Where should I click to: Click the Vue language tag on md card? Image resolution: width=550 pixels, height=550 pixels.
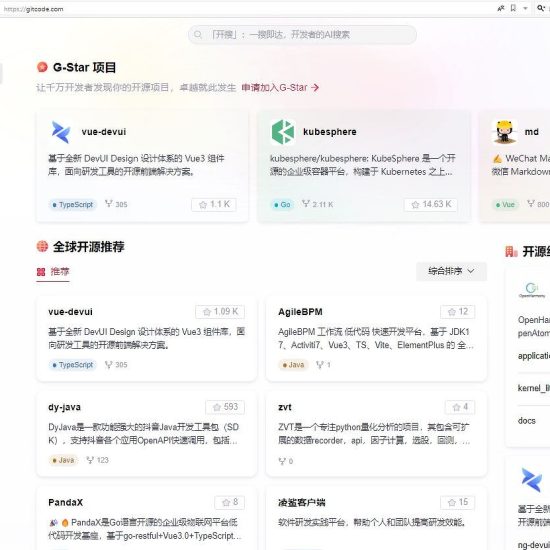coord(505,204)
